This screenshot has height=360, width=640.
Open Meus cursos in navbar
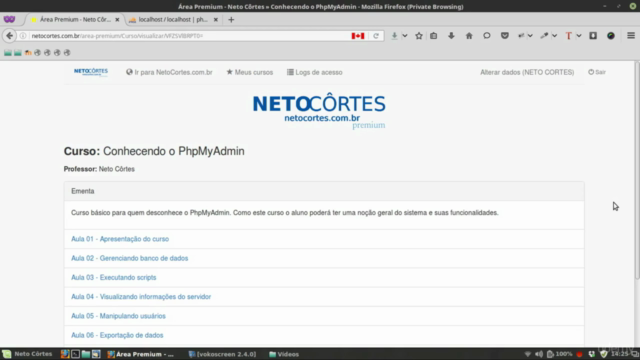coord(250,72)
